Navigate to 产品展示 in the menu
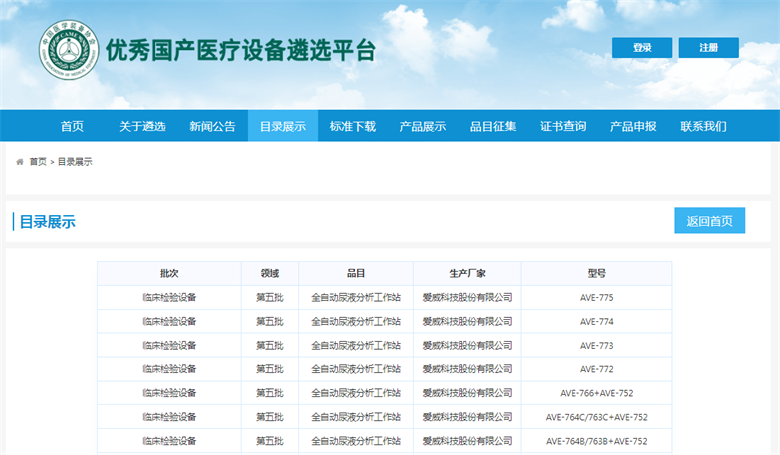Screen dimensions: 780x455 pos(423,126)
